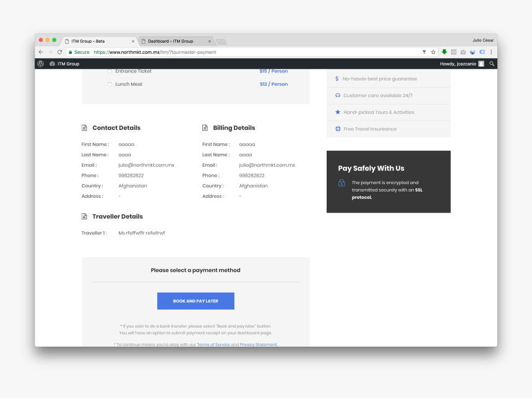The width and height of the screenshot is (532, 398).
Task: Click the browser forward arrow
Action: coord(50,52)
